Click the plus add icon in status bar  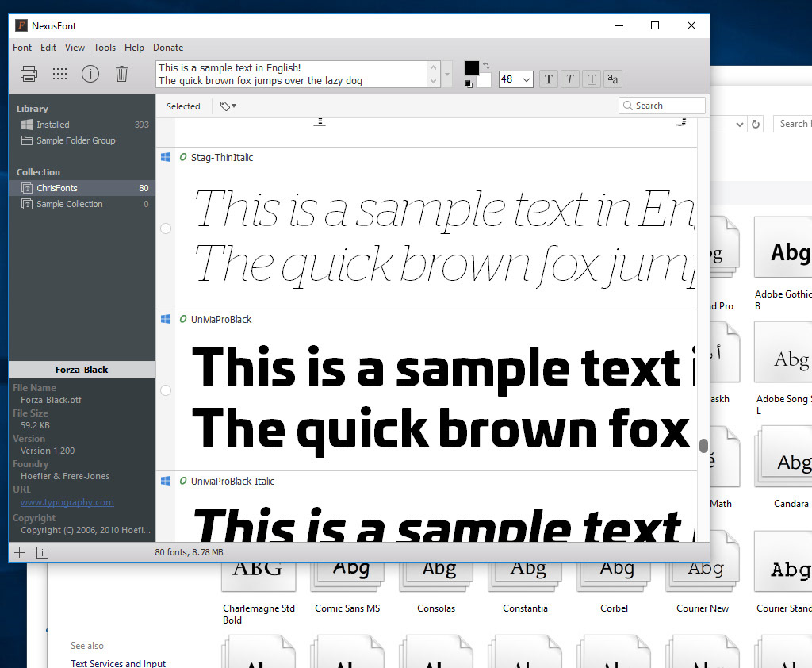[x=20, y=552]
